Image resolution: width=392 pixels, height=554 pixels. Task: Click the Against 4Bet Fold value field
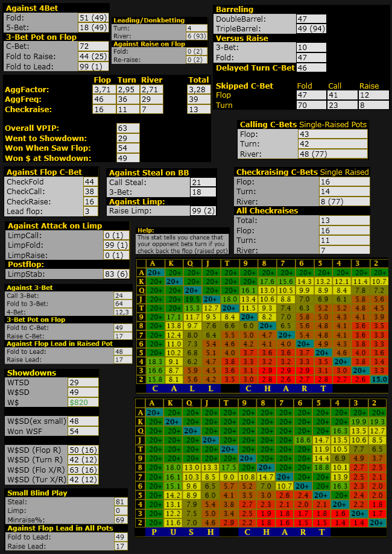(x=93, y=17)
